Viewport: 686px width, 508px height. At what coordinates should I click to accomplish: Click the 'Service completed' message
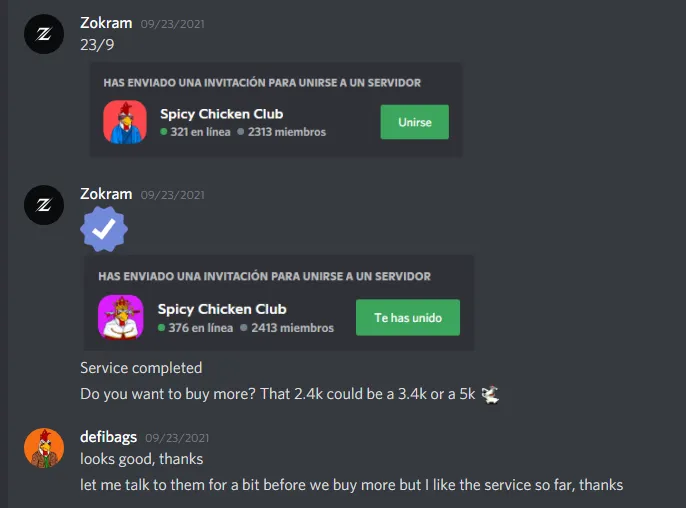[x=141, y=368]
